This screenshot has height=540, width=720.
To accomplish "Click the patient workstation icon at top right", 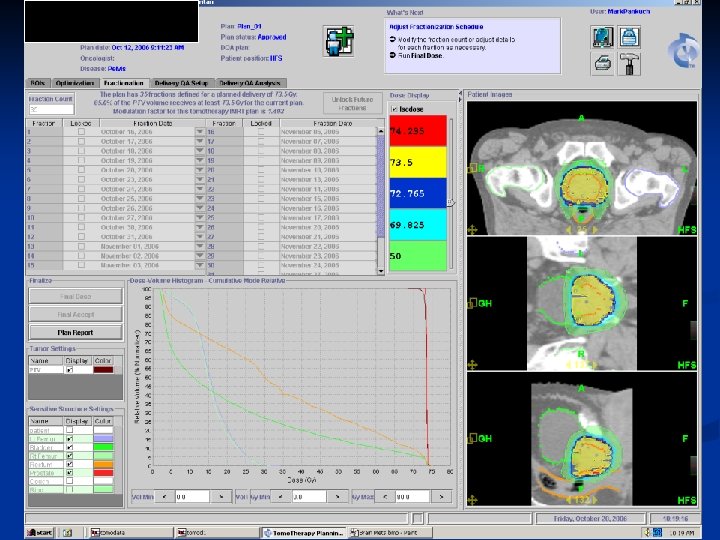I will [x=603, y=37].
